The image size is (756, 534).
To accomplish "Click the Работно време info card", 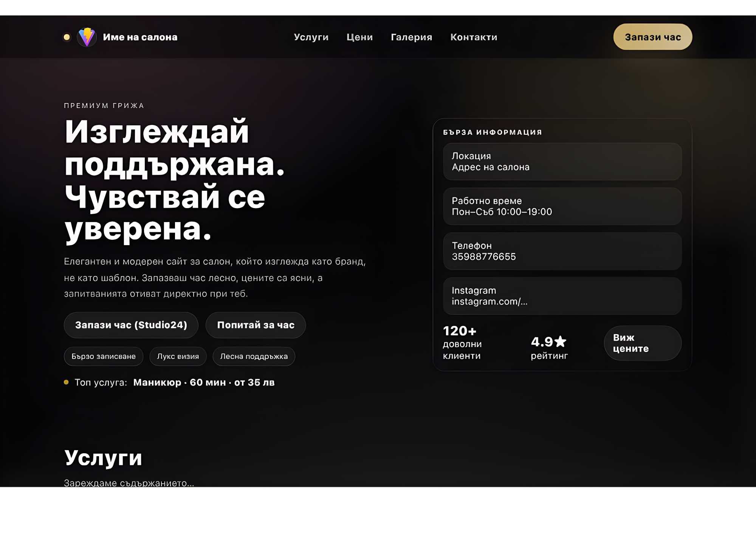I will coord(562,206).
